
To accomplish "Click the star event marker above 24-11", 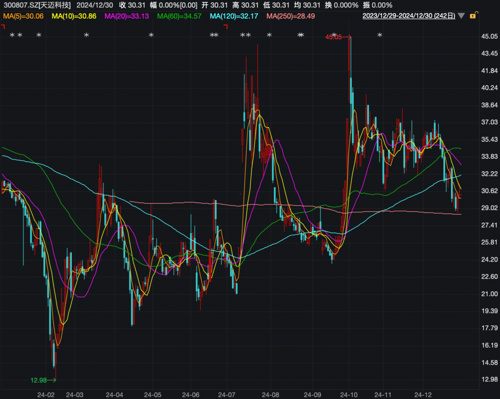I will click(x=380, y=35).
